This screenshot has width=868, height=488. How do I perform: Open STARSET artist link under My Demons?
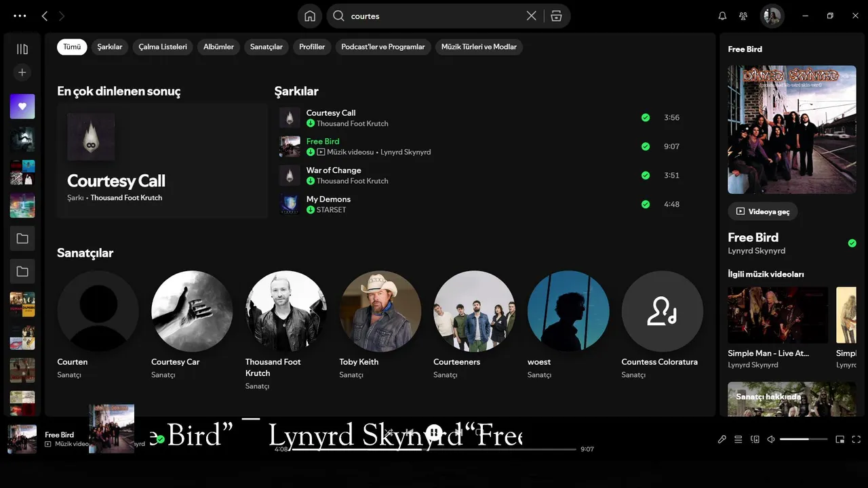[331, 210]
